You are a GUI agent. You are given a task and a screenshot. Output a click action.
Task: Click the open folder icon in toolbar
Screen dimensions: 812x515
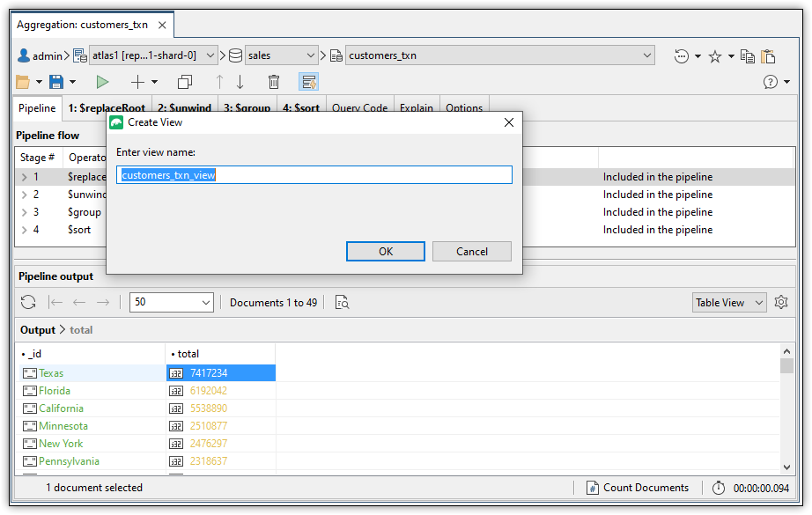(x=23, y=82)
